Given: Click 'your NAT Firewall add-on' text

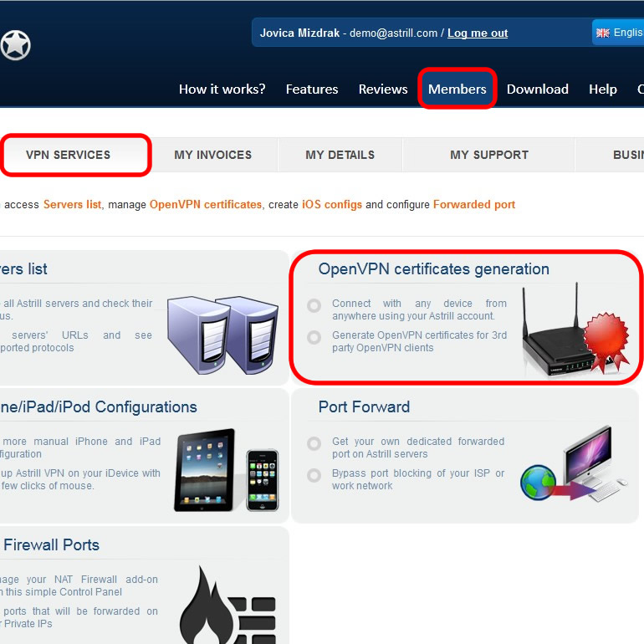Looking at the screenshot, I should [92, 580].
